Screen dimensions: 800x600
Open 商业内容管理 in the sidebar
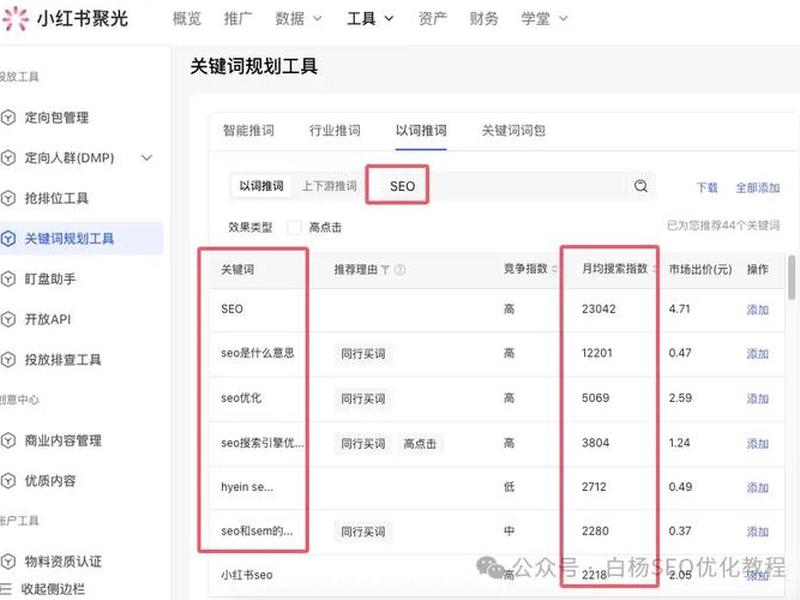[63, 440]
